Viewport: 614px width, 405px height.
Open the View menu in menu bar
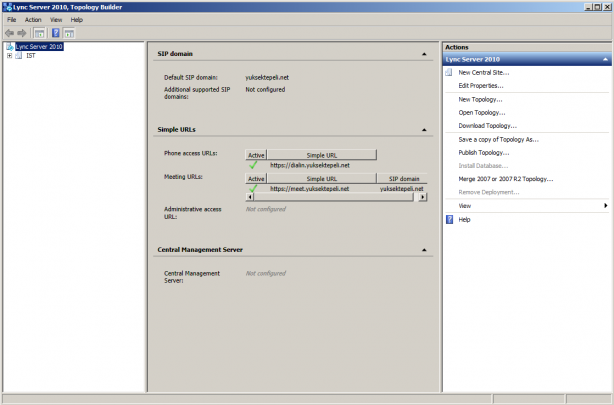[x=56, y=20]
